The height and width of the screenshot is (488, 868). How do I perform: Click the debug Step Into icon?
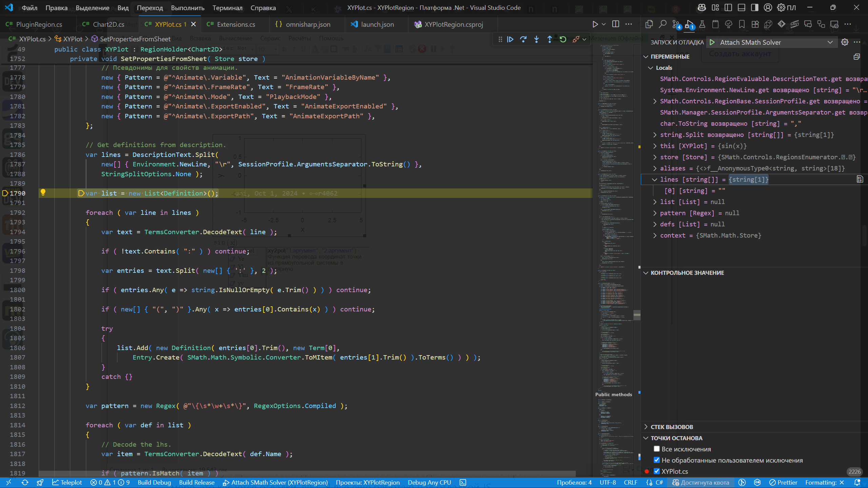pyautogui.click(x=536, y=39)
